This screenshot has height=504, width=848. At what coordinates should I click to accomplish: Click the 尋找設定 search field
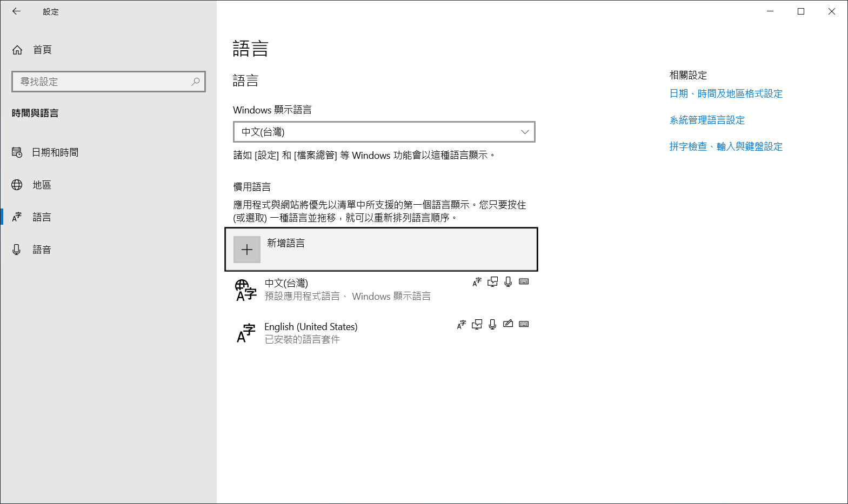pos(103,82)
